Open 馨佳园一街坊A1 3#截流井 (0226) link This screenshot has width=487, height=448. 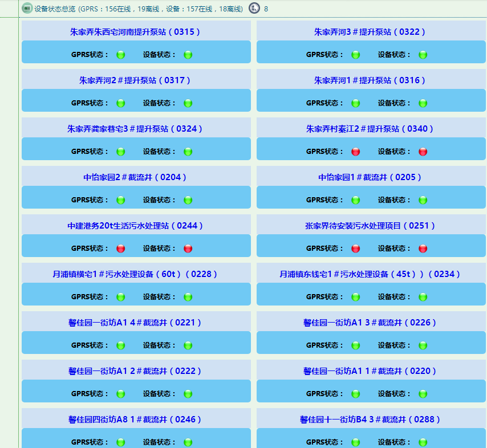370,322
